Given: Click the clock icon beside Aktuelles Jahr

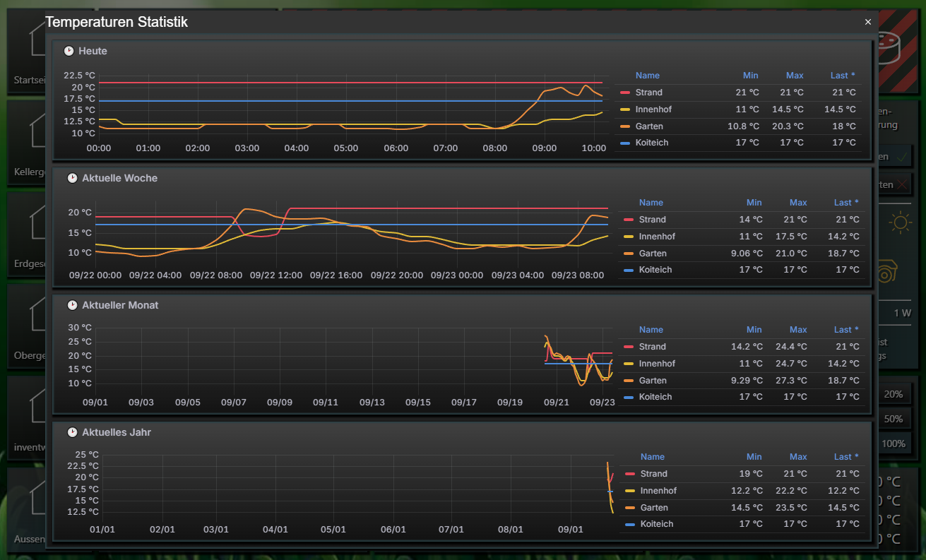Looking at the screenshot, I should 72,432.
